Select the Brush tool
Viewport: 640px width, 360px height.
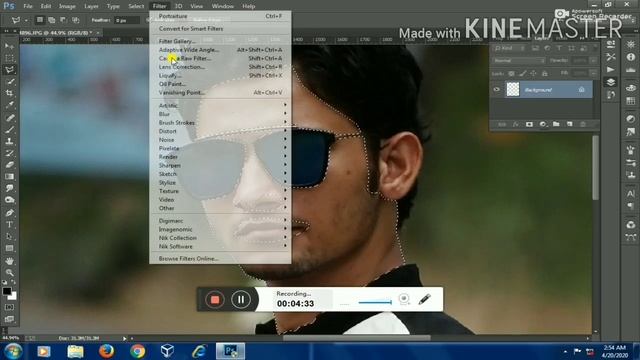point(9,130)
